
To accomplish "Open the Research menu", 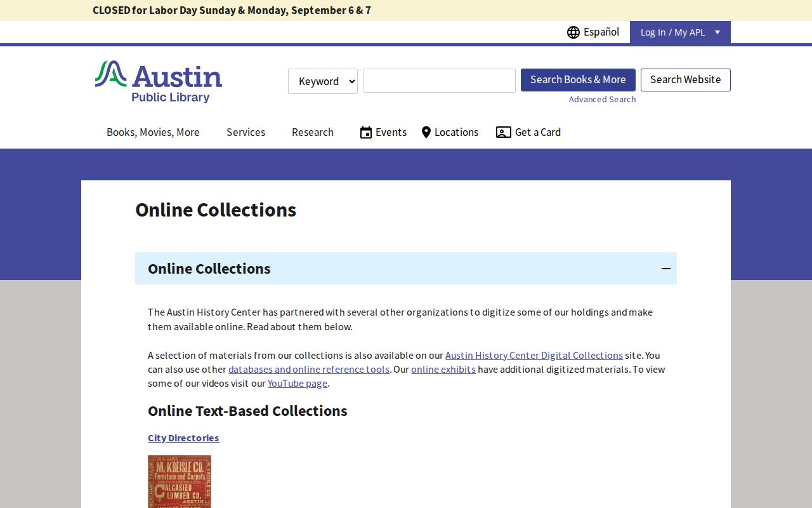I will 313,132.
